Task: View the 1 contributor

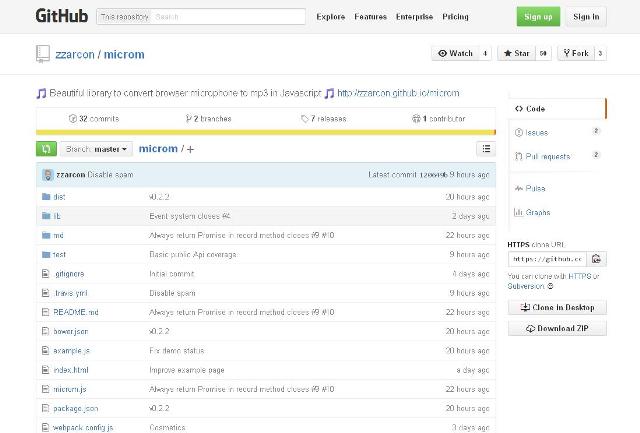Action: 439,119
